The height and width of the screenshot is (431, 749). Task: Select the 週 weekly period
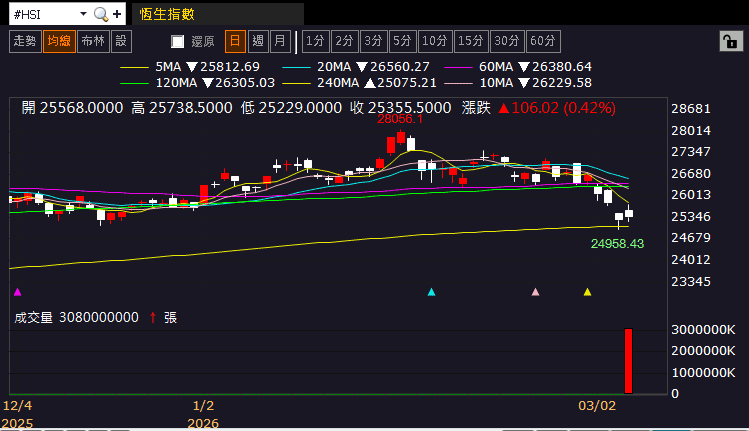click(x=258, y=42)
